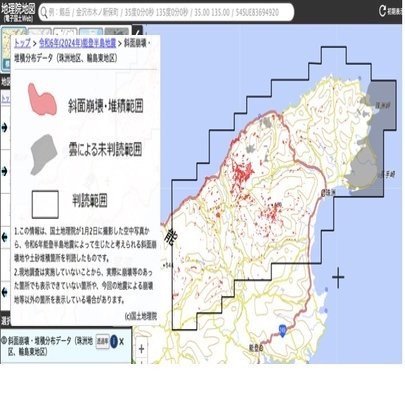405x405 pixels.
Task: Click the map center crosshair
Action: click(x=338, y=278)
